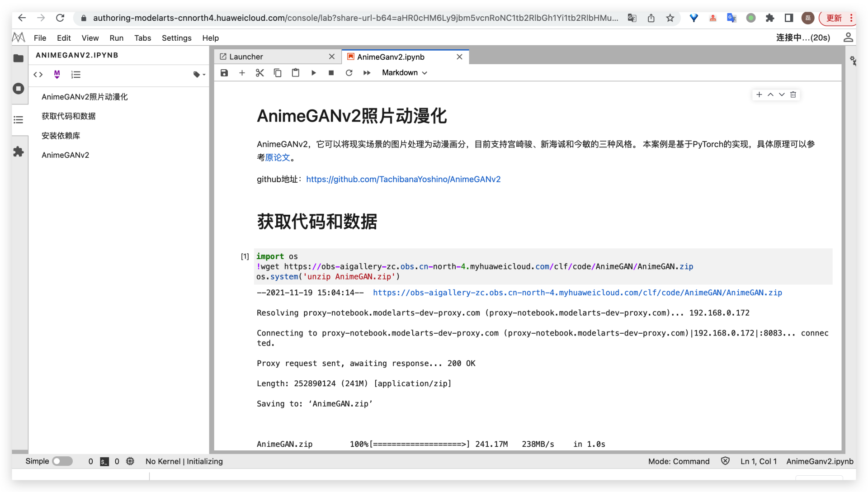Toggle numbered list in contents panel
The image size is (868, 492).
(x=75, y=75)
